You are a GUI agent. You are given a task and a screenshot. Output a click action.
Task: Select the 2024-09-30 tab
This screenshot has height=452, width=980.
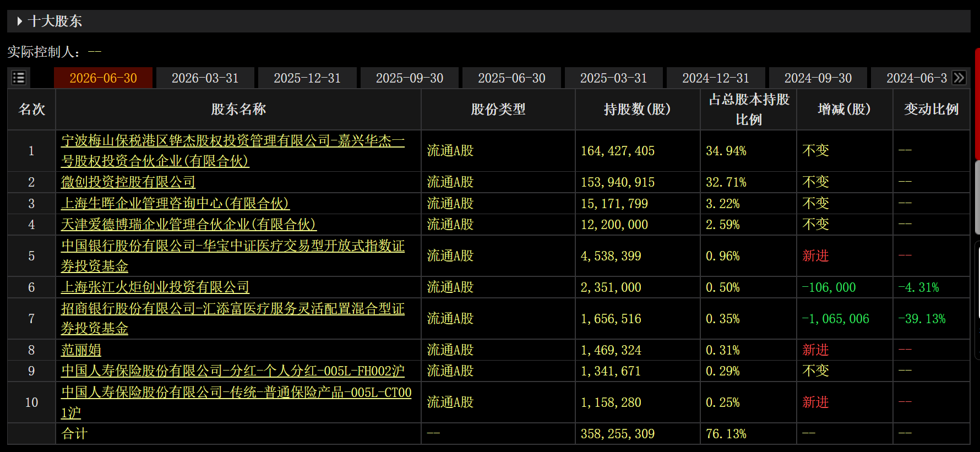tap(818, 78)
